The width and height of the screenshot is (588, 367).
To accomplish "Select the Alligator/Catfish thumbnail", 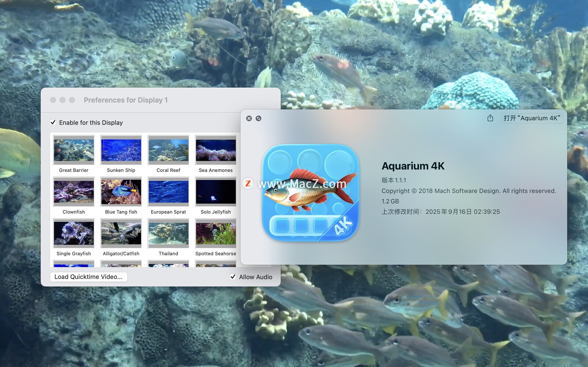I will tap(121, 233).
